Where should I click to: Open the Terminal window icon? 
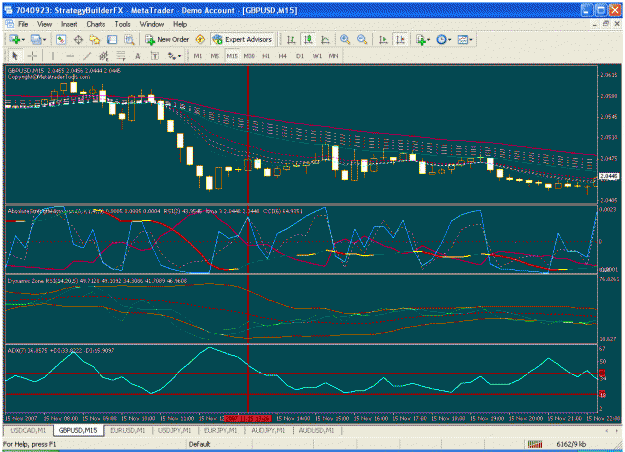coord(112,39)
